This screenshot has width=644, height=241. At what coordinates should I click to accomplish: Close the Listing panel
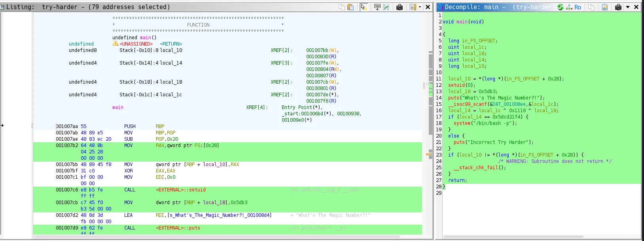click(x=428, y=7)
